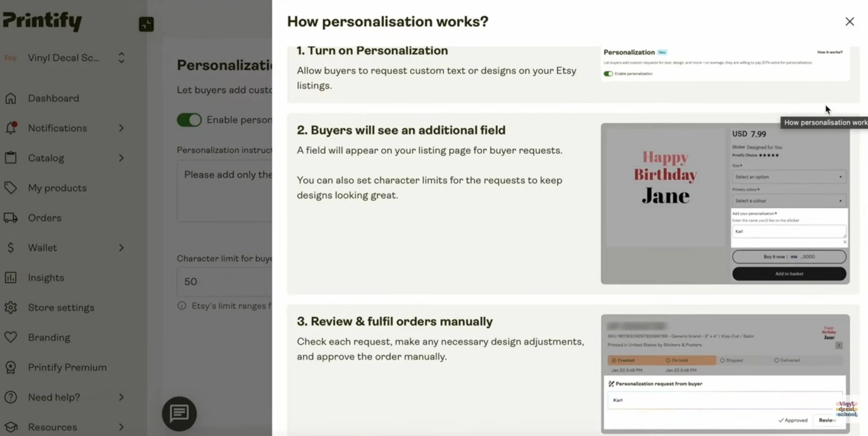The width and height of the screenshot is (868, 436).
Task: Click the Catalog label in the sidebar
Action: (x=46, y=158)
